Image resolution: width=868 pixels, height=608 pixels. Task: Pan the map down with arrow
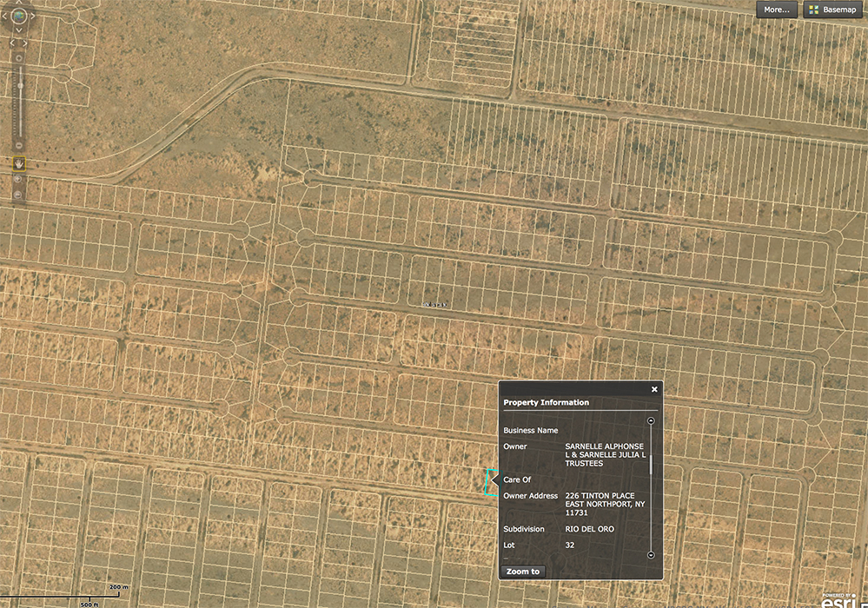click(x=19, y=30)
